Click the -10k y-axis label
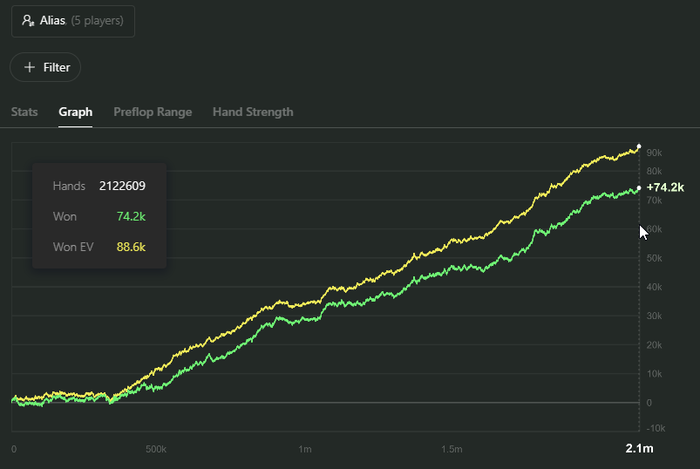Screen dimensions: 700x469 [x=656, y=427]
